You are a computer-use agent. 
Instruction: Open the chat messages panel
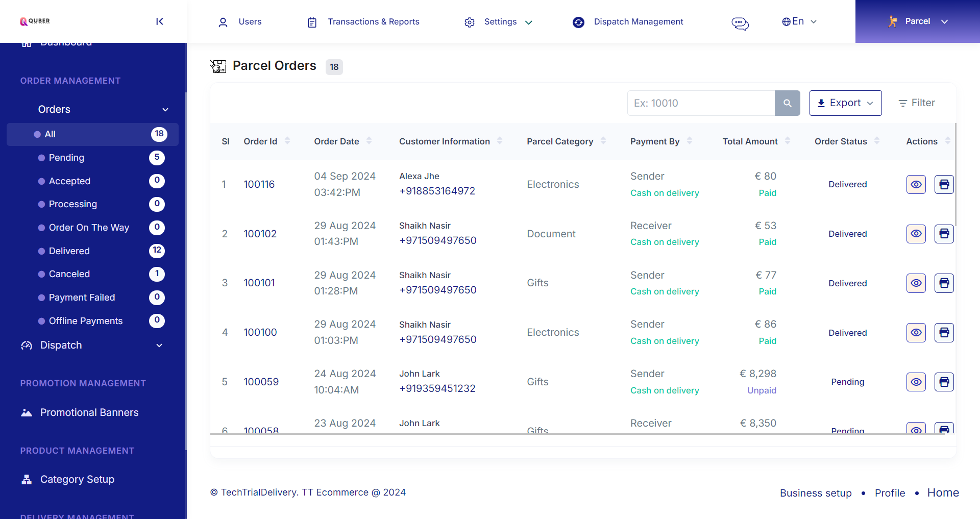[740, 23]
